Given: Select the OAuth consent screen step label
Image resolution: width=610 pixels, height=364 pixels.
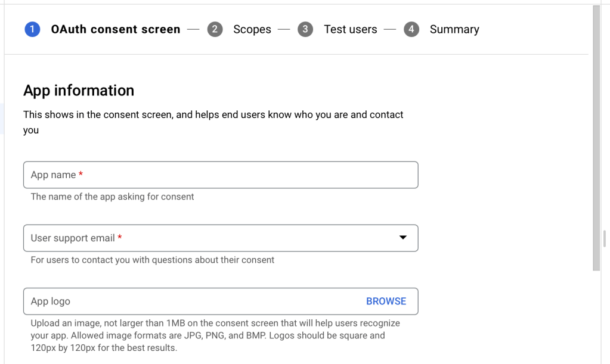Looking at the screenshot, I should [x=116, y=29].
